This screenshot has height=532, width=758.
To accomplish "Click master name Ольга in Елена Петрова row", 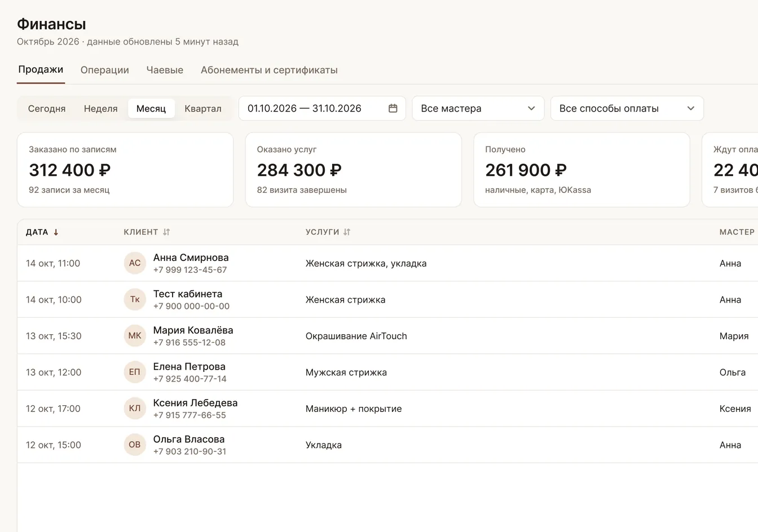I will pyautogui.click(x=733, y=373).
